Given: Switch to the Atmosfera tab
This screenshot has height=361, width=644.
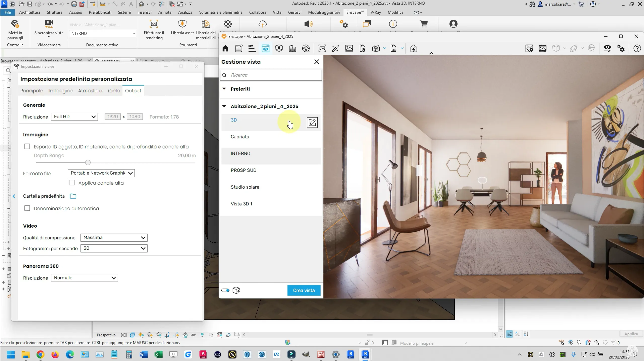Looking at the screenshot, I should pyautogui.click(x=90, y=91).
